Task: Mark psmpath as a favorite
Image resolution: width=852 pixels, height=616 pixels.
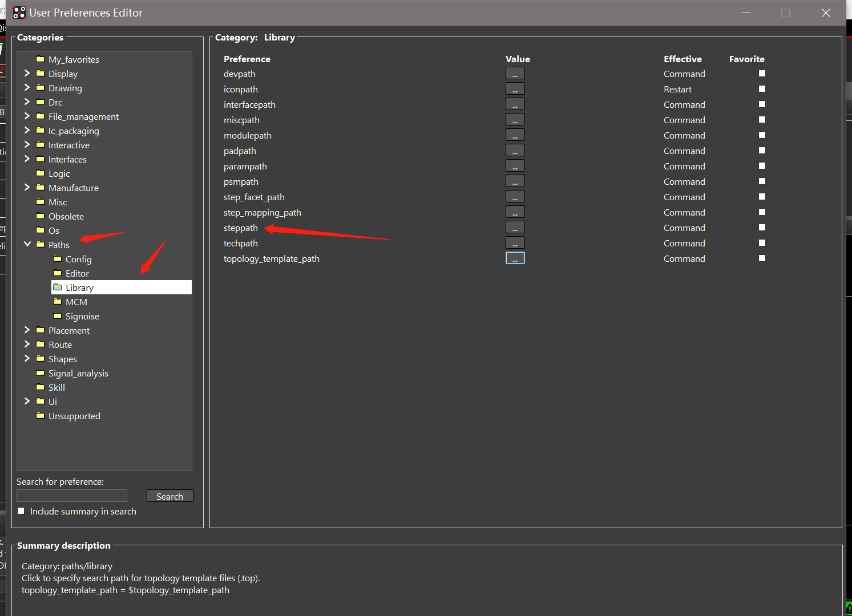Action: pyautogui.click(x=762, y=181)
